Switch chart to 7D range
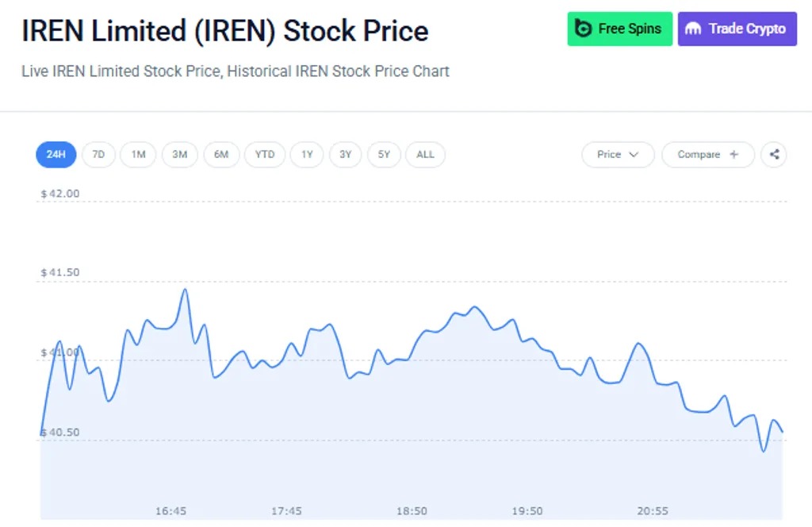812x527 pixels. 98,155
